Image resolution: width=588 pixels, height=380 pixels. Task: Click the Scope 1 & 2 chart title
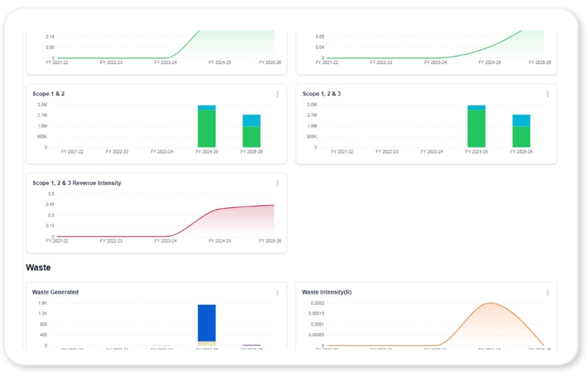coord(49,94)
